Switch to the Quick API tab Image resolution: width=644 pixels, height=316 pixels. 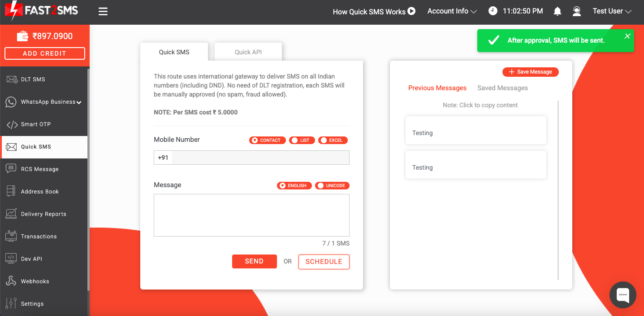(x=248, y=52)
